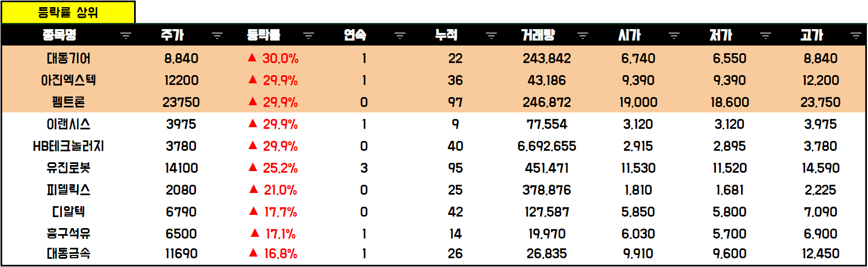The height and width of the screenshot is (267, 868).
Task: Select the yellow 등락률 상위 title cell
Action: (x=68, y=13)
